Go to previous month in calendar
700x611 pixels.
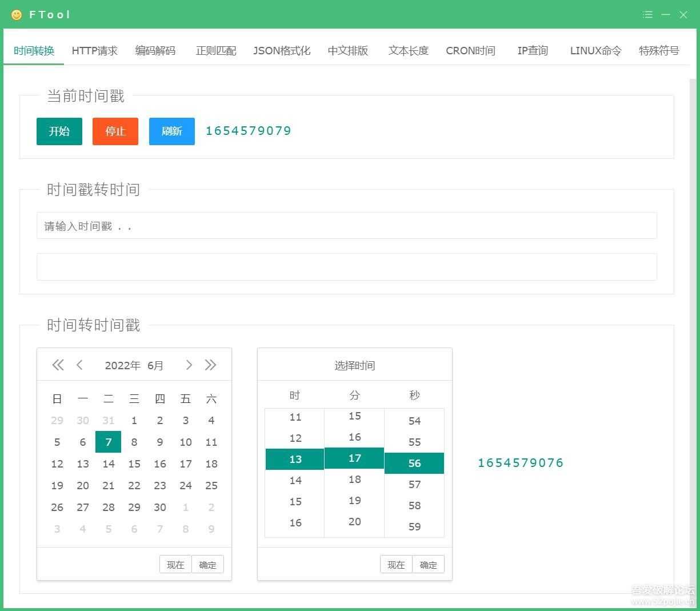click(79, 365)
